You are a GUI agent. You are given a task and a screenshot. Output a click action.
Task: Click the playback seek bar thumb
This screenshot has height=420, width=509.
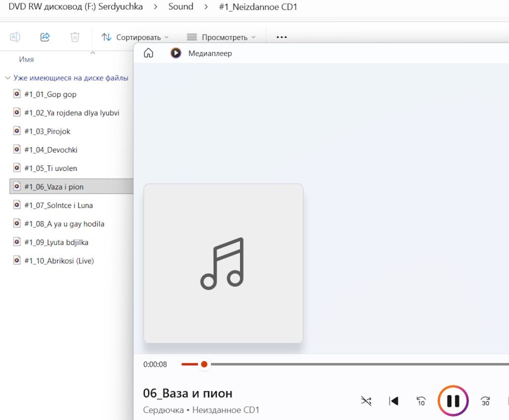point(204,364)
